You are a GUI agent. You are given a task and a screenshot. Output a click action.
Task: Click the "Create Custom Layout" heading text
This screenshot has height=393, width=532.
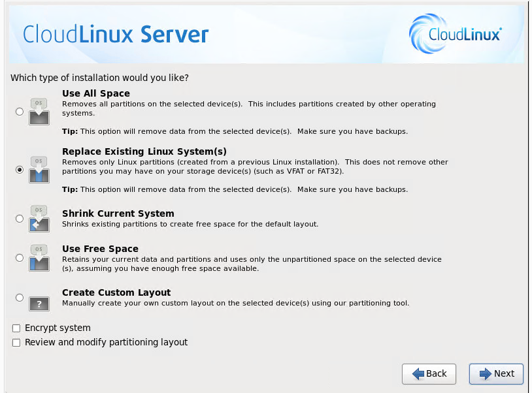click(x=116, y=292)
